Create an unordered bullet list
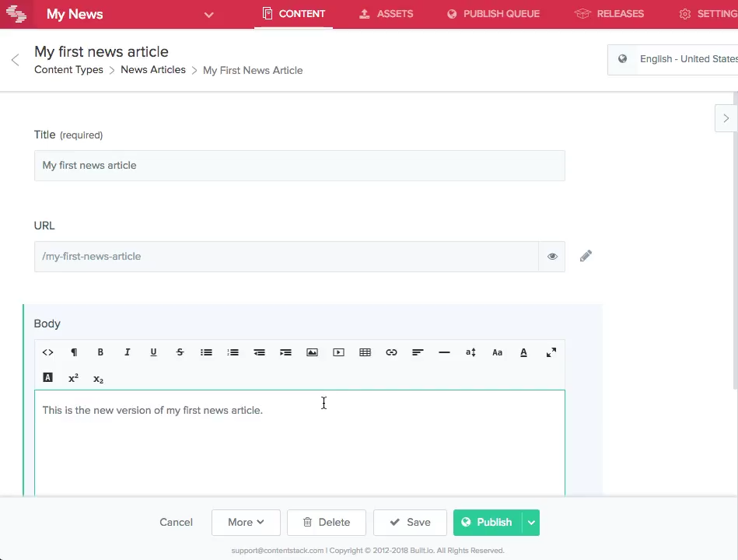738x560 pixels. coord(206,352)
